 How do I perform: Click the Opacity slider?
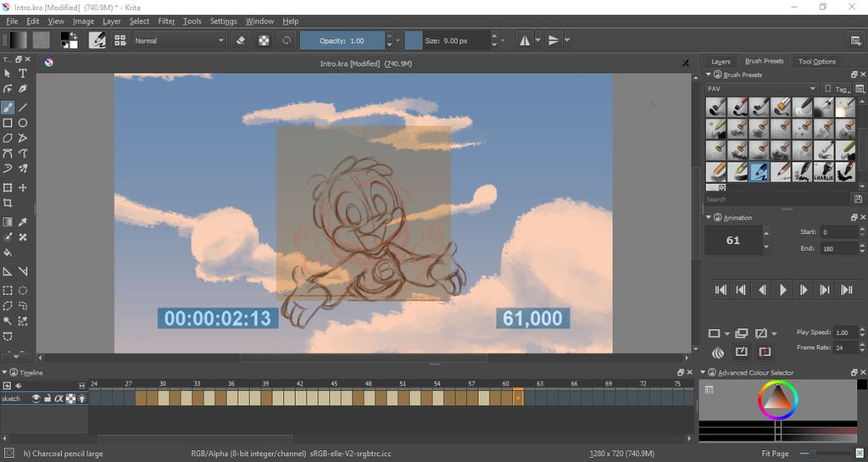click(342, 41)
